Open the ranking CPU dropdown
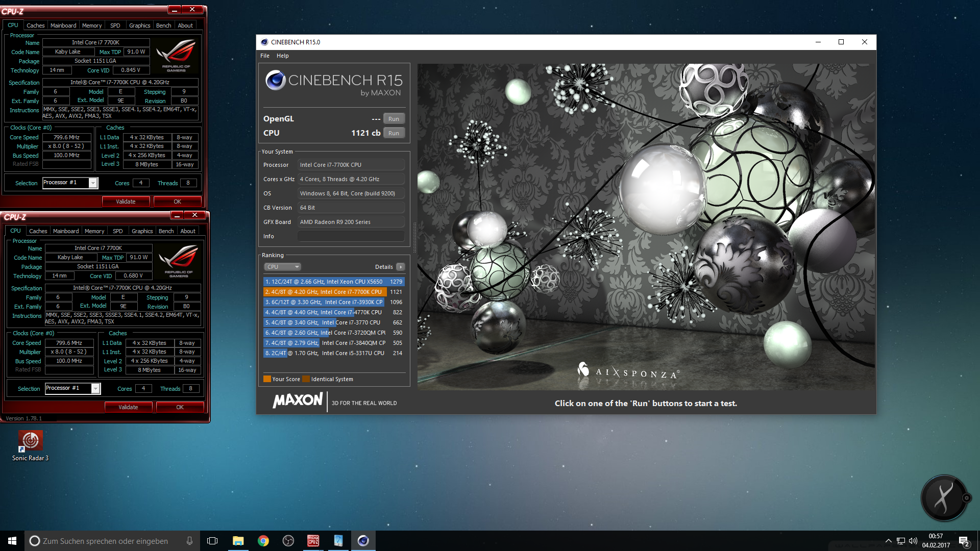The image size is (980, 551). (283, 267)
